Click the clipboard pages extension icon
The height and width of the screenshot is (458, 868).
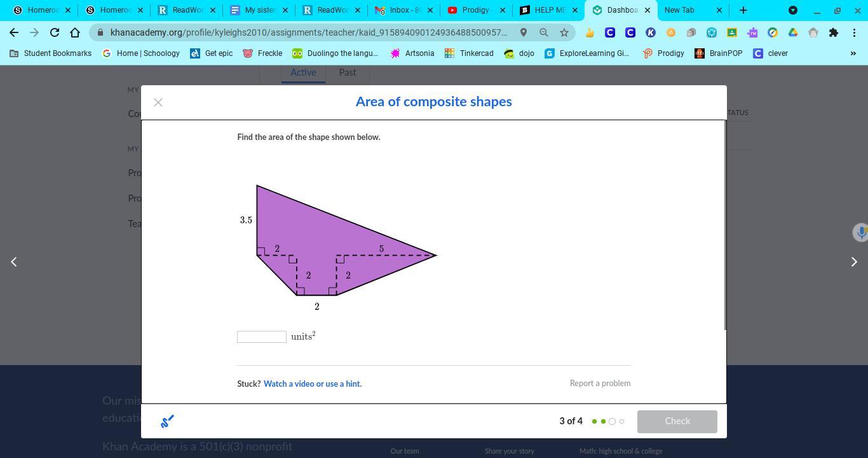tap(691, 32)
